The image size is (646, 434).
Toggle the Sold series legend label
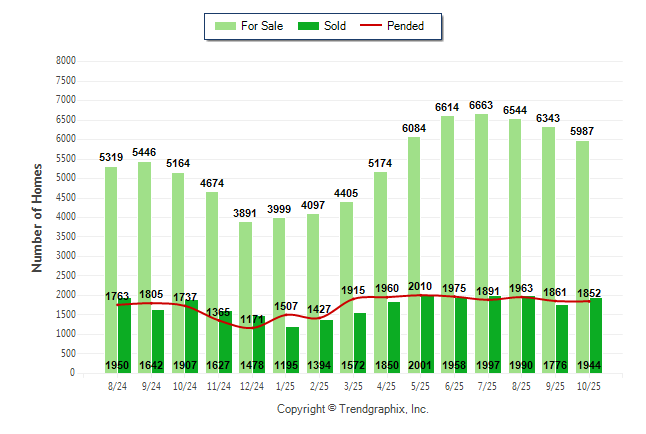pyautogui.click(x=335, y=26)
